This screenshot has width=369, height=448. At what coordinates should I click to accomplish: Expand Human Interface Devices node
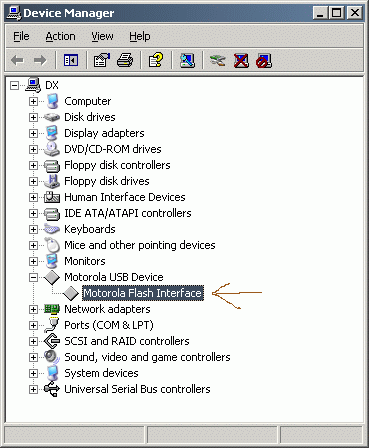(x=33, y=197)
